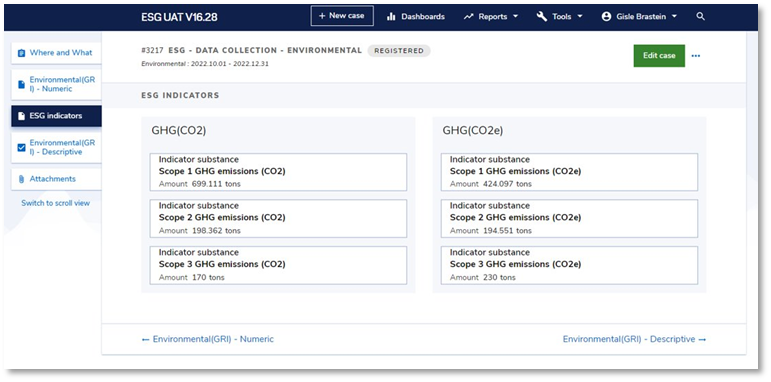This screenshot has width=771, height=382.
Task: Expand the Reports dropdown arrow
Action: pos(515,16)
